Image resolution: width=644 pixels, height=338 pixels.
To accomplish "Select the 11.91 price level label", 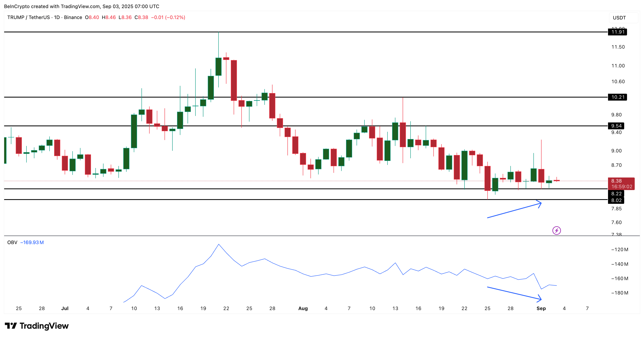I will point(618,32).
